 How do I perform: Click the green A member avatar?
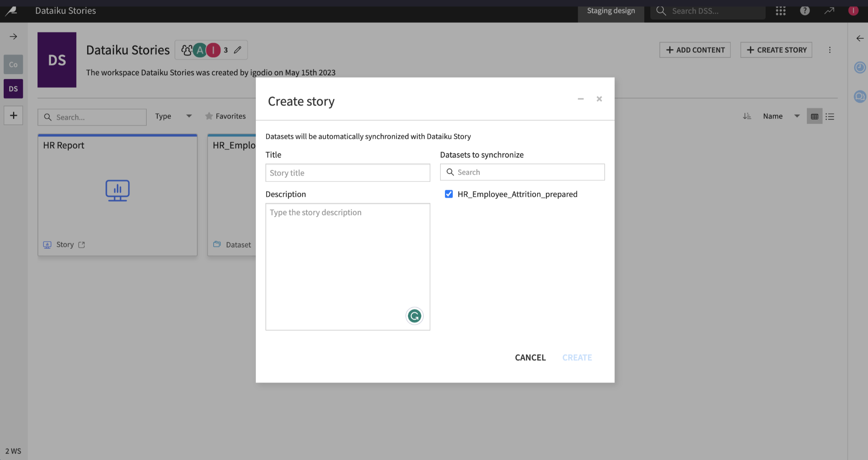tap(200, 50)
